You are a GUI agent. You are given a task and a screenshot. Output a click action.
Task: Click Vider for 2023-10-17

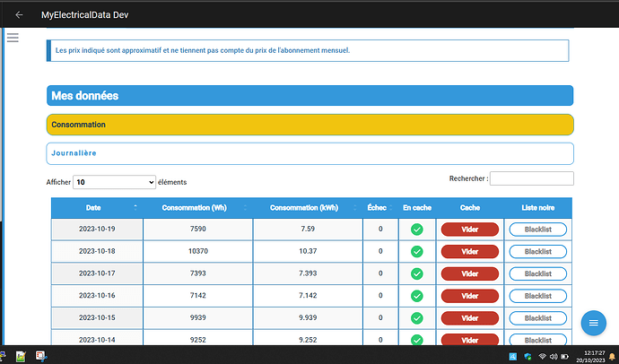tap(470, 273)
